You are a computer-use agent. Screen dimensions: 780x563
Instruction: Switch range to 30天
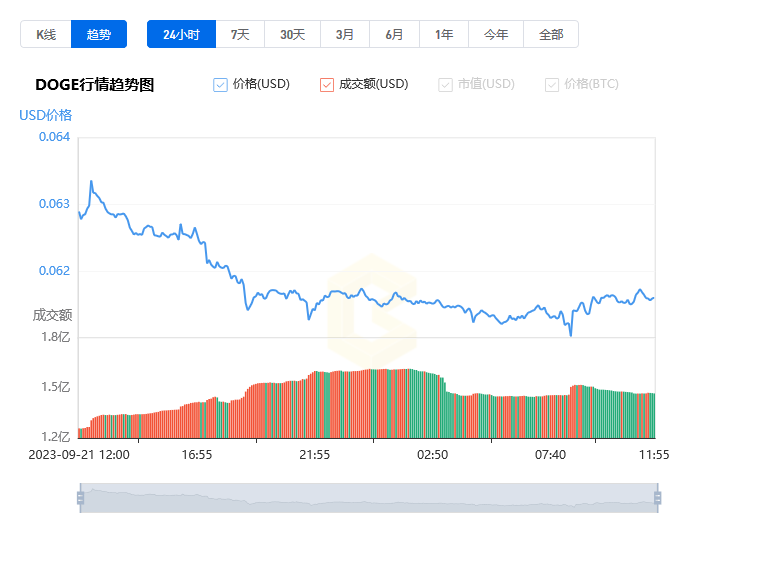point(292,34)
